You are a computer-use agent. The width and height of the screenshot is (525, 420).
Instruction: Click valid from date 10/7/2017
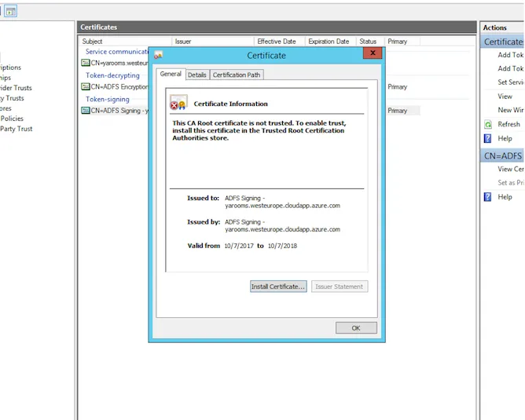coord(239,246)
